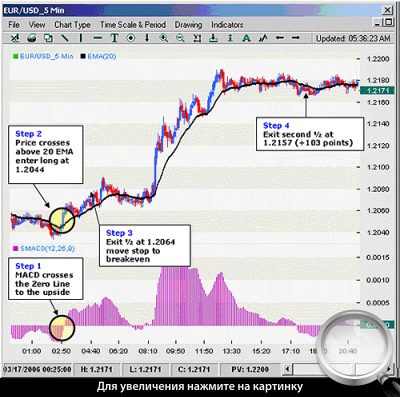400x397 pixels.
Task: Open the Time Scale & Period menu
Action: click(x=133, y=25)
